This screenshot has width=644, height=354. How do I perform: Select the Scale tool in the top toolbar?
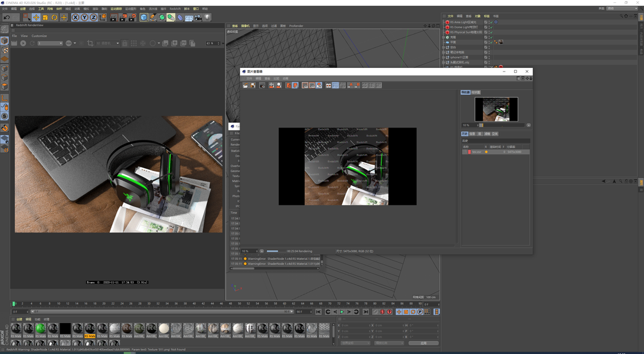[45, 17]
